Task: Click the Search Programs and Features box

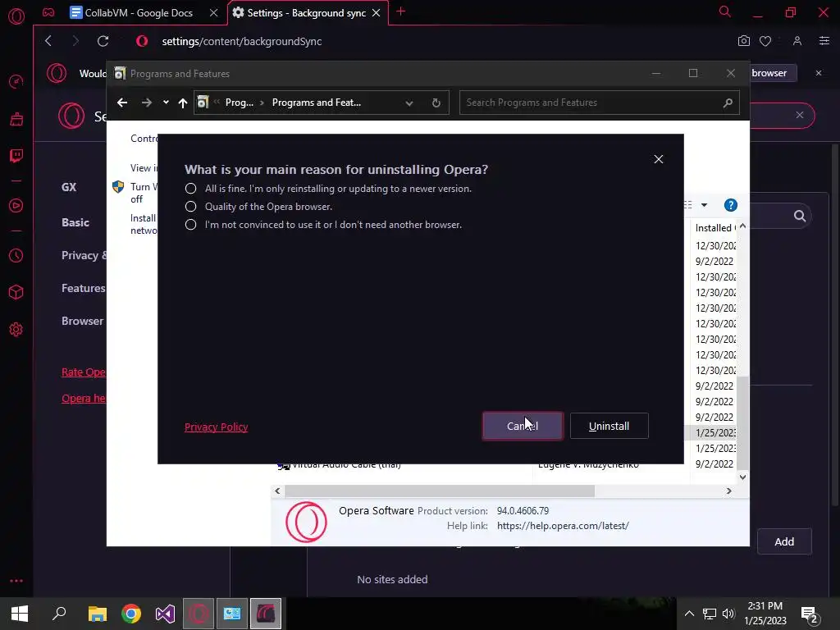Action: click(600, 103)
